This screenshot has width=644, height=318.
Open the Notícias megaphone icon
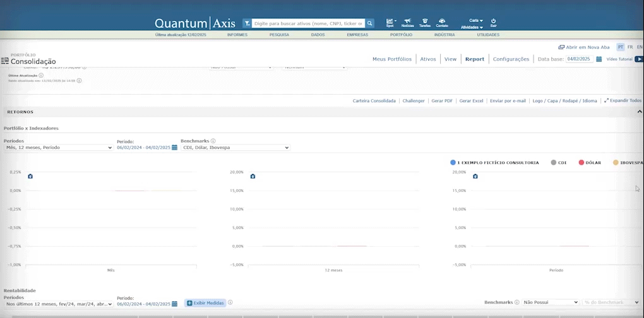[x=407, y=21]
